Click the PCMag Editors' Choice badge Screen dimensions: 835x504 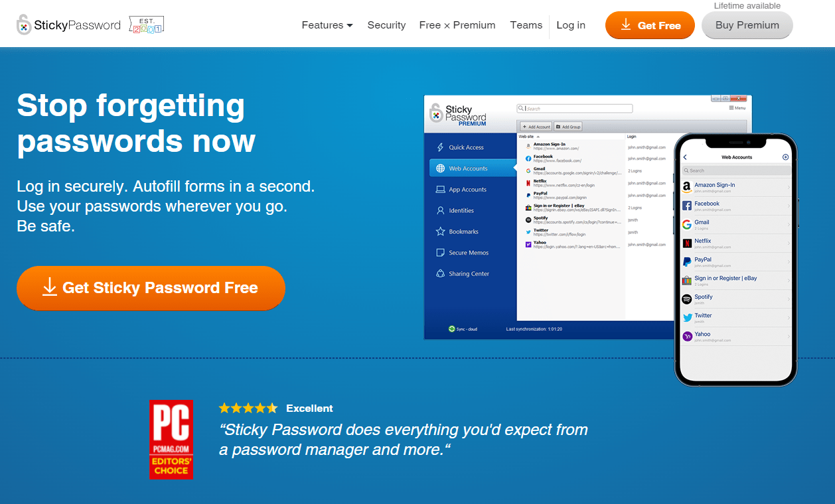171,439
